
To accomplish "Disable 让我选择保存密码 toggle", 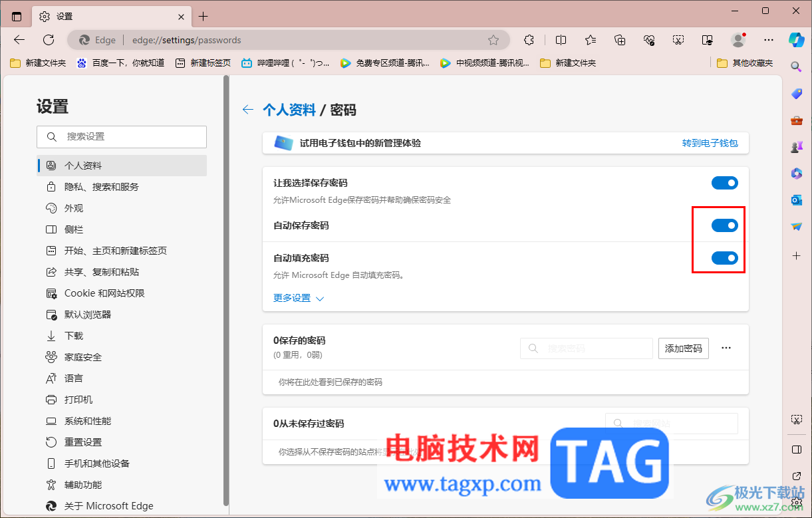I will pyautogui.click(x=724, y=182).
